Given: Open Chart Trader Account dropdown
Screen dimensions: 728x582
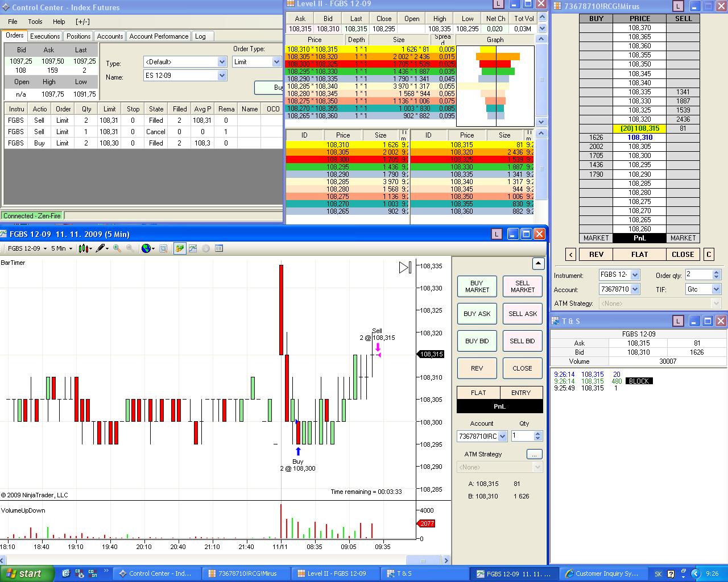Looking at the screenshot, I should pyautogui.click(x=481, y=436).
